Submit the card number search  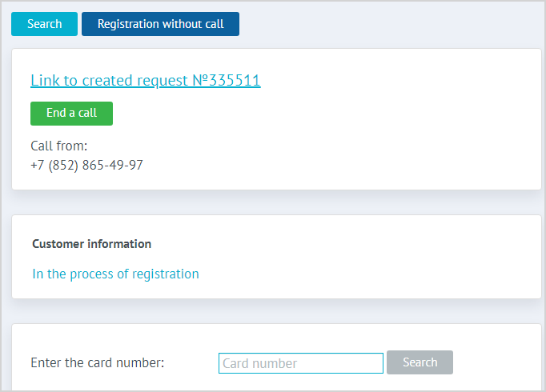[420, 362]
